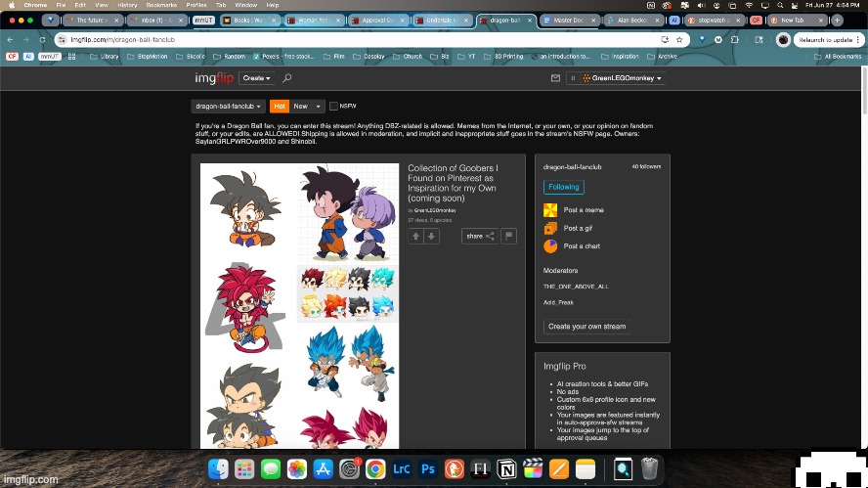This screenshot has width=868, height=488.
Task: Open the 3D Printing bookmarks folder
Action: tap(503, 57)
